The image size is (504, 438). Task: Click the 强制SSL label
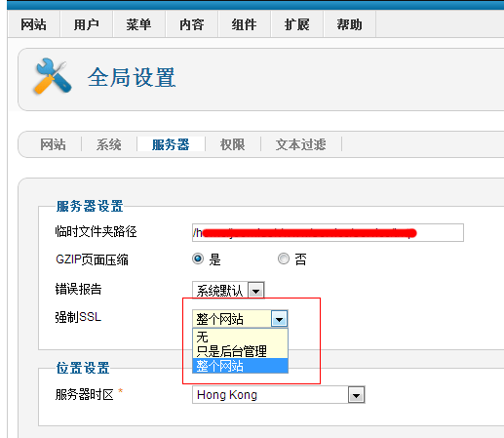[x=78, y=317]
